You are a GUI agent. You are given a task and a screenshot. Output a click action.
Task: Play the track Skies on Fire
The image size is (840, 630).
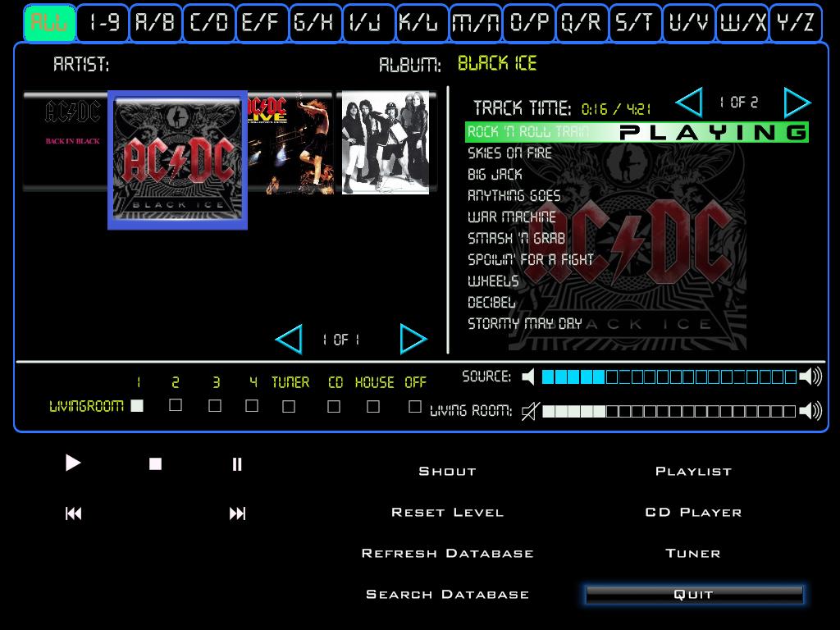(x=509, y=153)
